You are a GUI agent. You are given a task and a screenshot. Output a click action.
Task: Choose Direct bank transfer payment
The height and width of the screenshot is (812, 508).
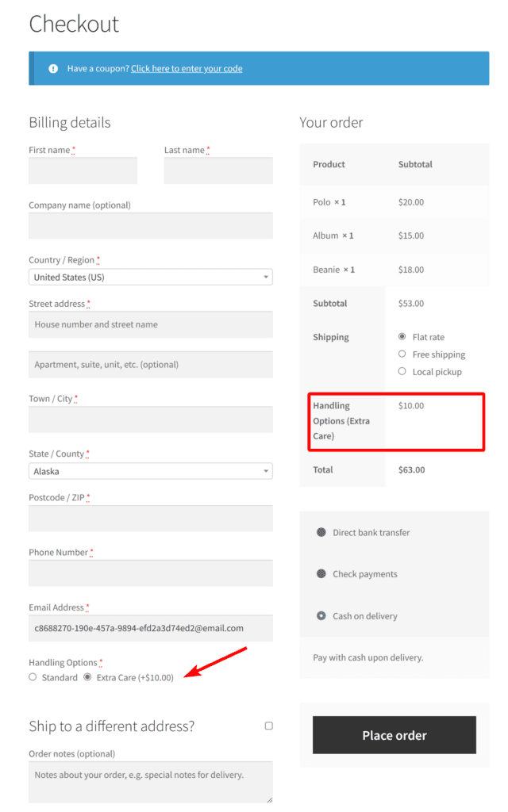tap(321, 532)
